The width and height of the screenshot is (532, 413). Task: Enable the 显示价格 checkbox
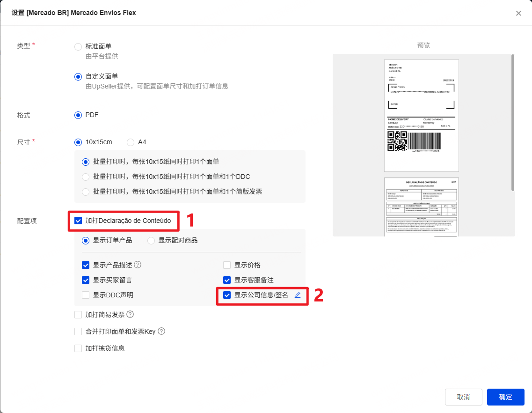pos(227,265)
